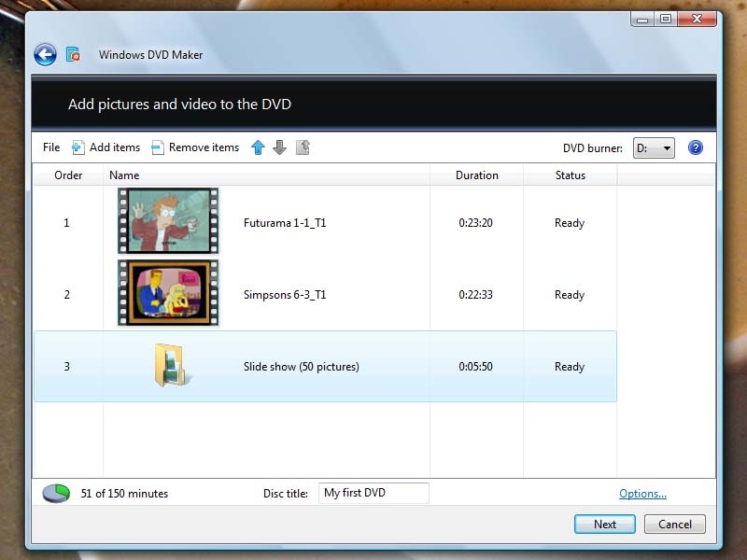This screenshot has height=560, width=747.
Task: Open Help via the question mark icon
Action: pyautogui.click(x=696, y=147)
